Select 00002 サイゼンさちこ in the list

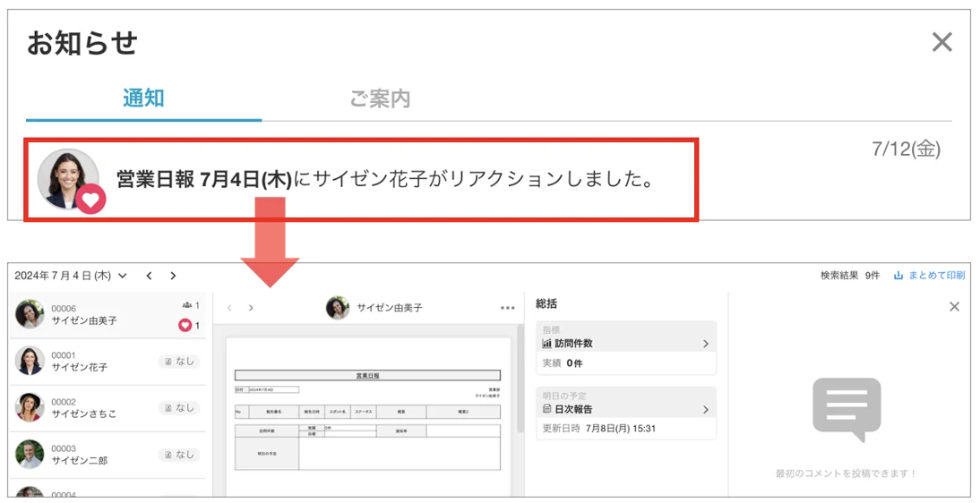click(x=107, y=408)
